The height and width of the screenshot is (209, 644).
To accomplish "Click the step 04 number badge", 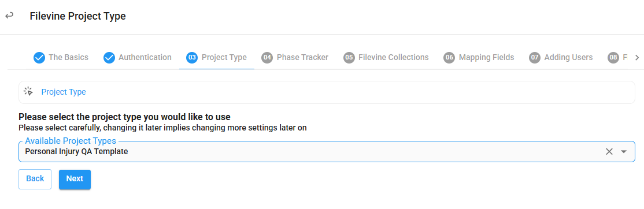I will 267,58.
